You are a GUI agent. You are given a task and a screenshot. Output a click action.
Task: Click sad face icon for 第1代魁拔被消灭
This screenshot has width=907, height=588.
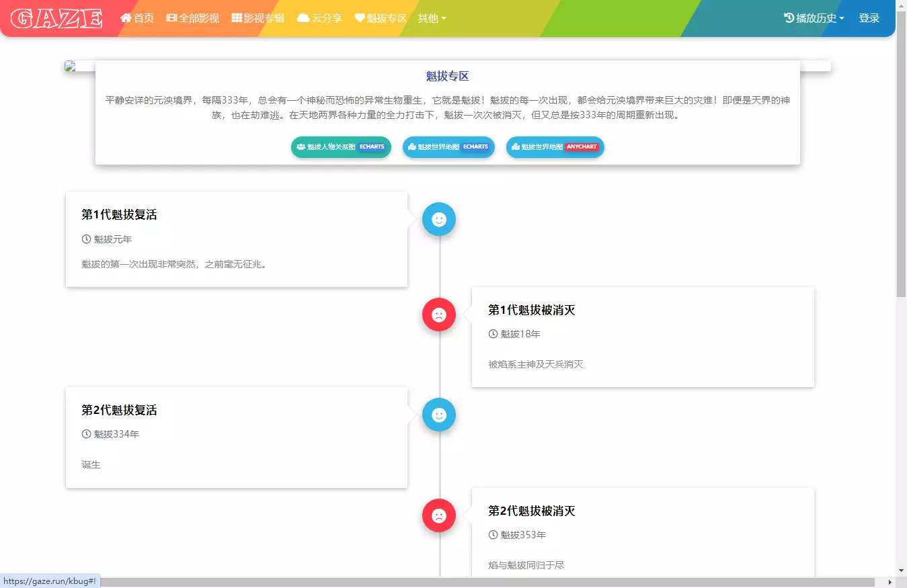439,314
